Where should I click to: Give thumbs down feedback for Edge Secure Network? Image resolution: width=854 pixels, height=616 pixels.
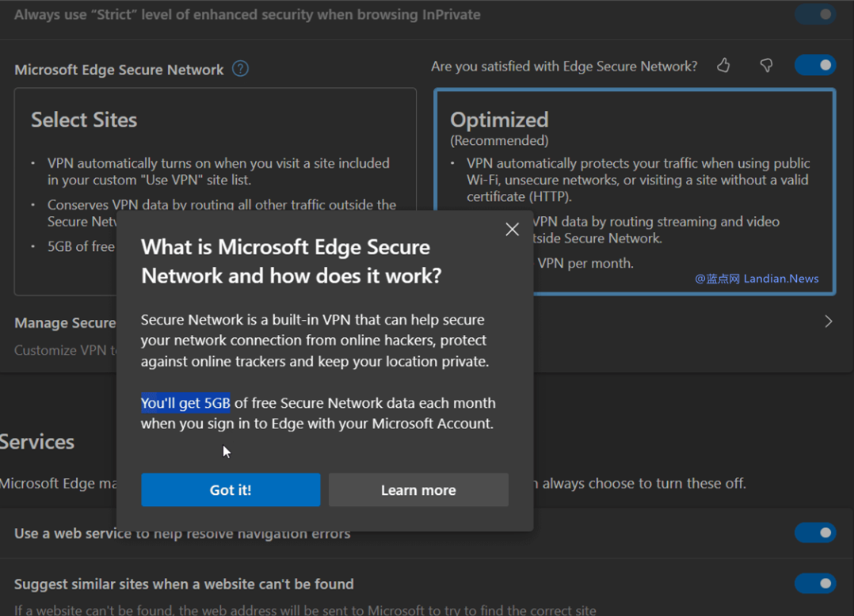click(x=766, y=66)
